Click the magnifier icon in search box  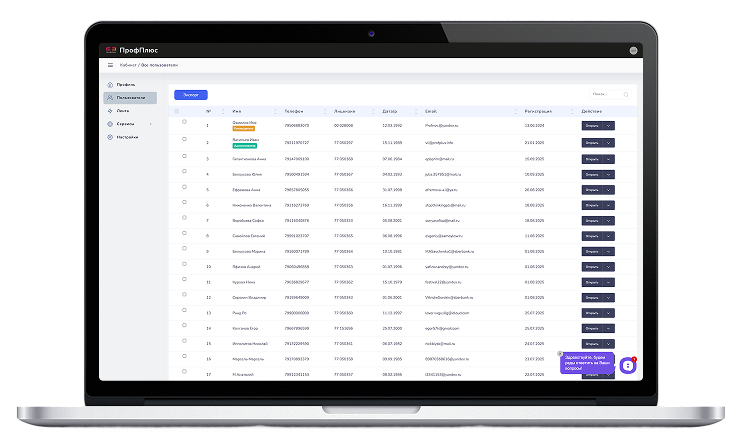click(626, 94)
